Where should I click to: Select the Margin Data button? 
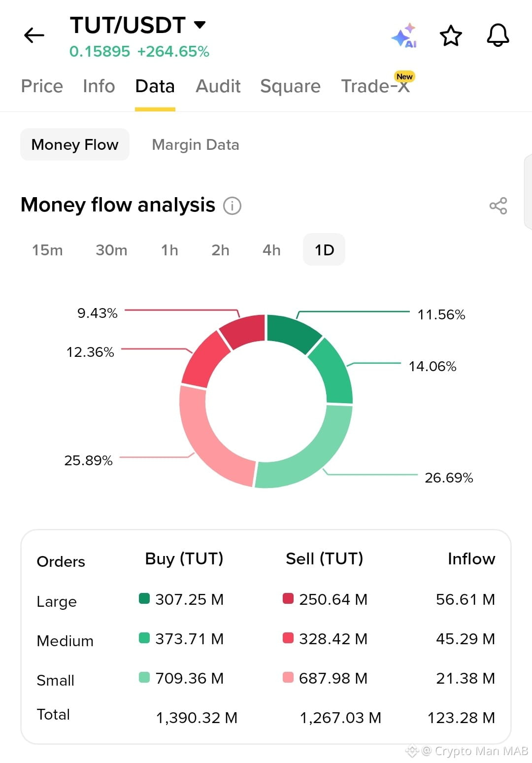(x=196, y=144)
